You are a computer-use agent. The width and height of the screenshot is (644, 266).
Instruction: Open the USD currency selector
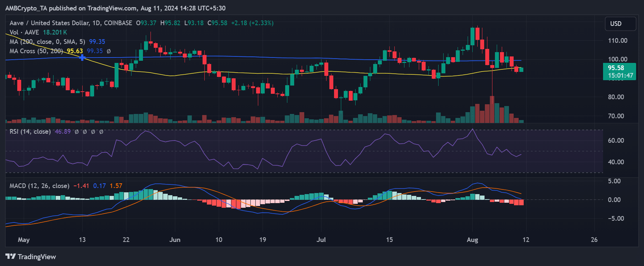point(620,24)
